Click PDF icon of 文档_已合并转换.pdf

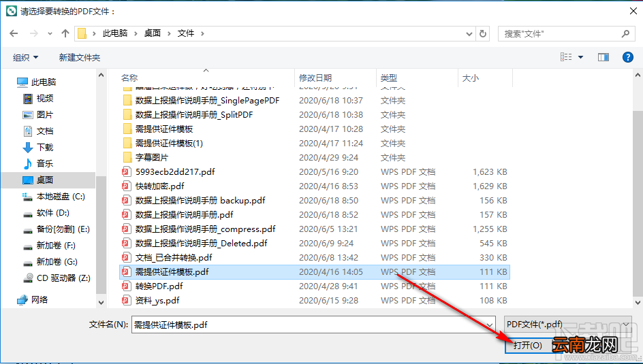[x=126, y=258]
